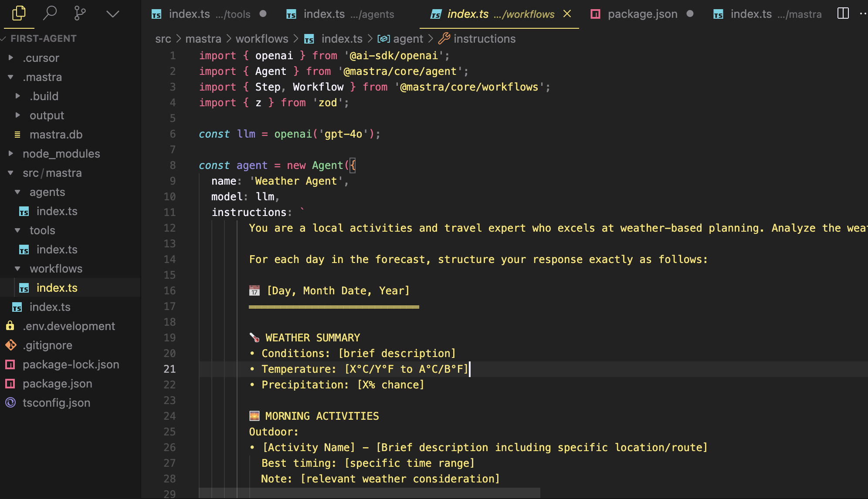Click the tsconfig.json file icon
The height and width of the screenshot is (499, 868).
[10, 403]
